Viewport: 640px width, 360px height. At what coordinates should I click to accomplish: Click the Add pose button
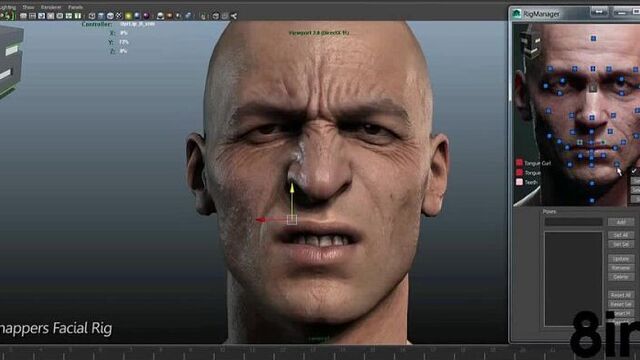click(620, 222)
